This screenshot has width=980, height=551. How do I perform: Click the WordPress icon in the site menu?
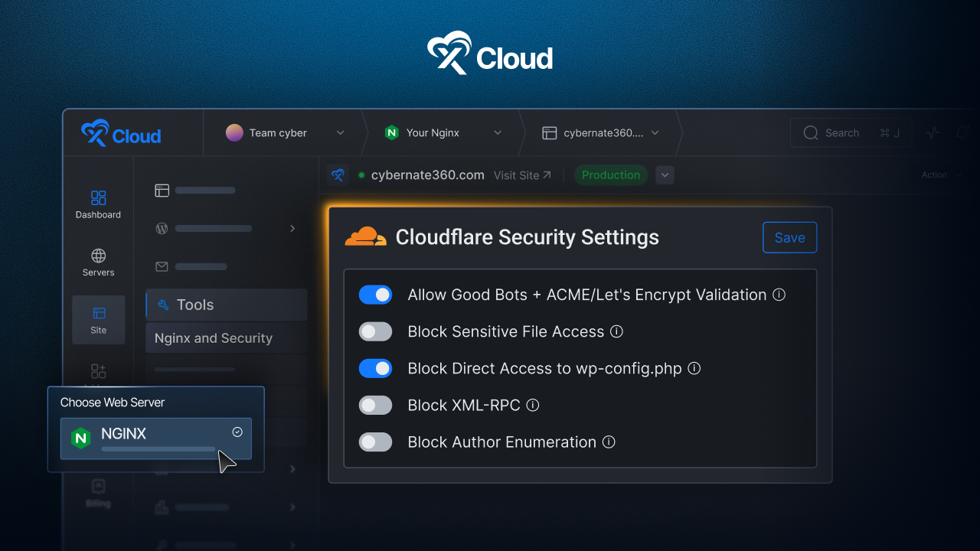162,228
